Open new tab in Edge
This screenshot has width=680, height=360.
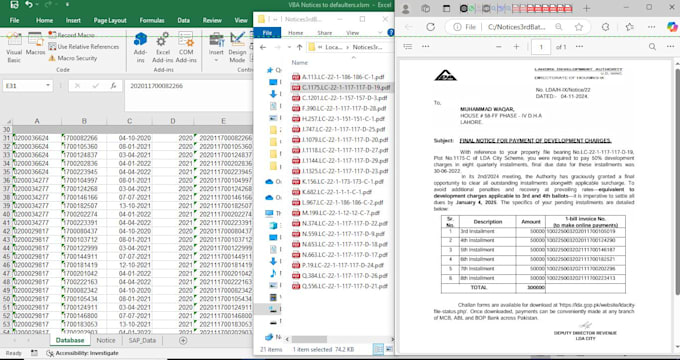point(586,8)
